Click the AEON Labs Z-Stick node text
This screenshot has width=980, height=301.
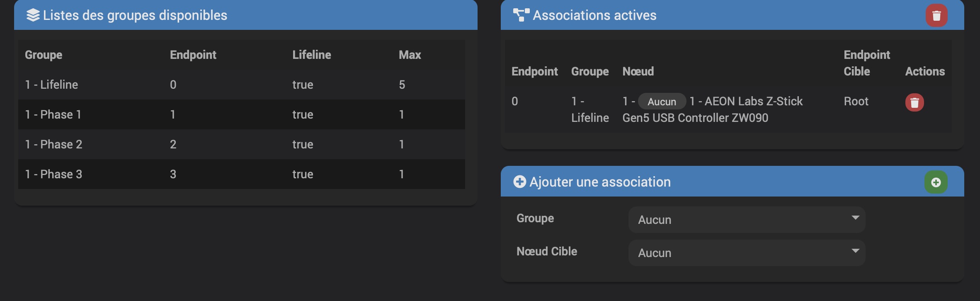(x=746, y=102)
